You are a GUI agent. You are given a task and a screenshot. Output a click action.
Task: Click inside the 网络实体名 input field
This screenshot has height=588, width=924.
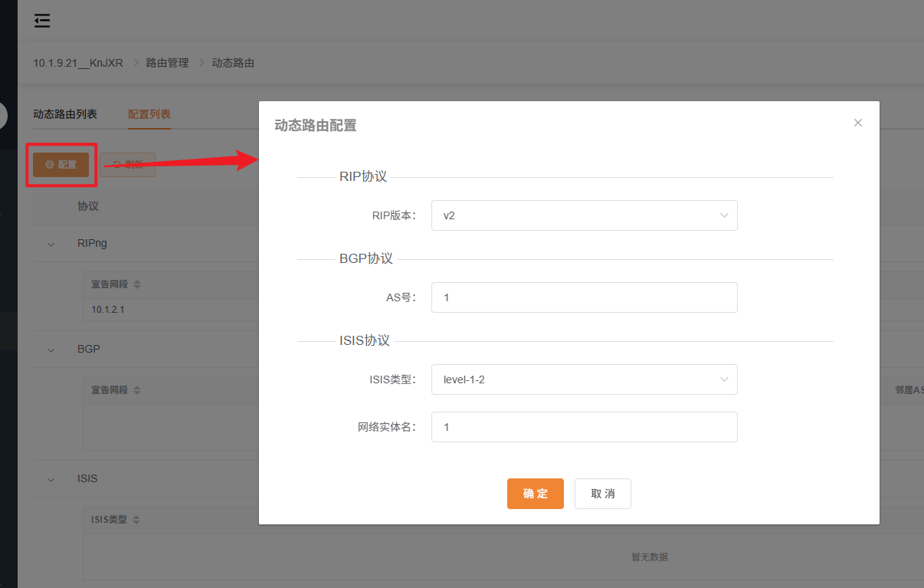coord(584,427)
